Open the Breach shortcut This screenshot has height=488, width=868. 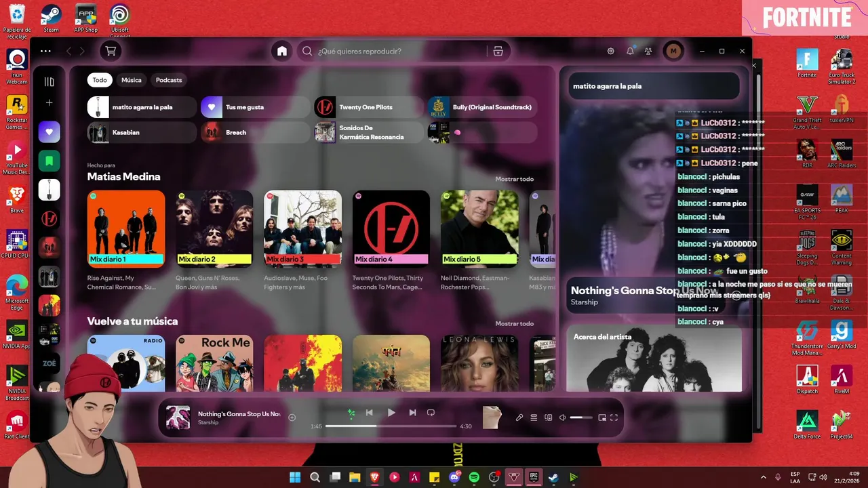pyautogui.click(x=255, y=132)
